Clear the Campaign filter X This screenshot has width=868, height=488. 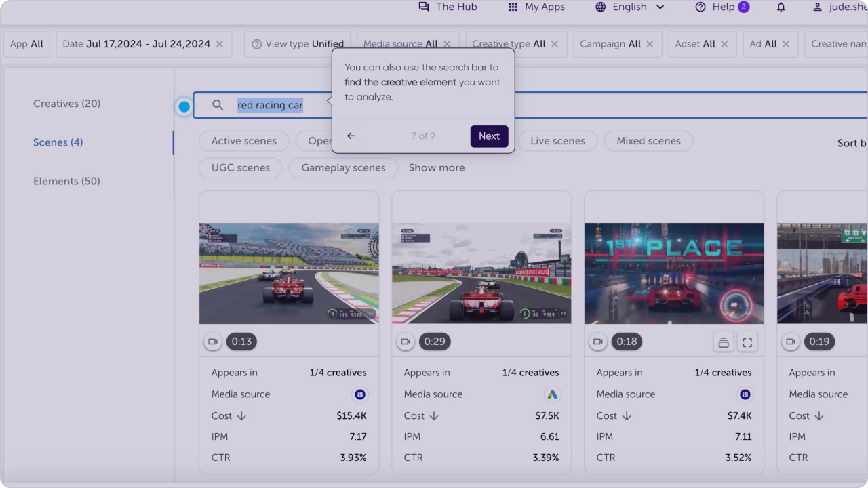click(x=650, y=44)
